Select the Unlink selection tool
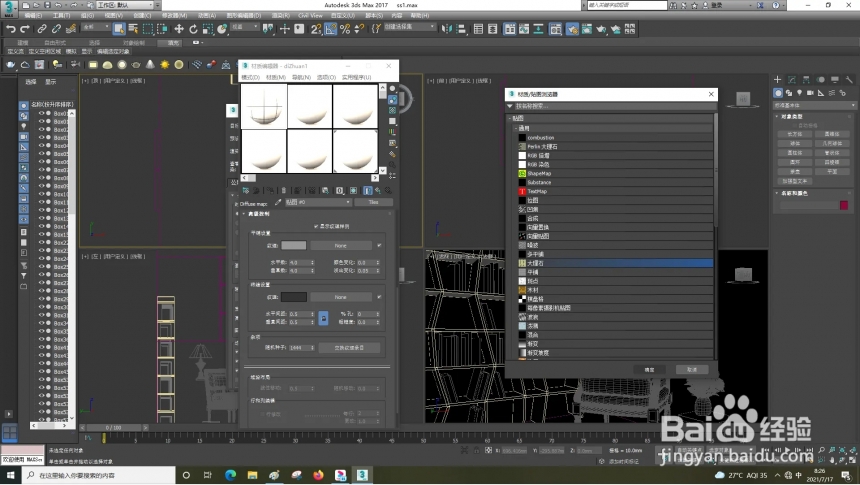 56,29
